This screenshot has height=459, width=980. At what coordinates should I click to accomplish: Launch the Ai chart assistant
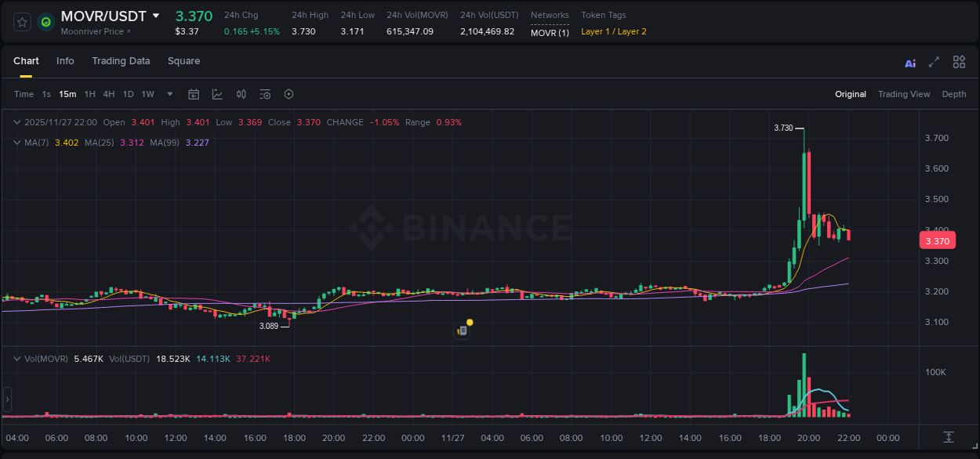[x=910, y=61]
